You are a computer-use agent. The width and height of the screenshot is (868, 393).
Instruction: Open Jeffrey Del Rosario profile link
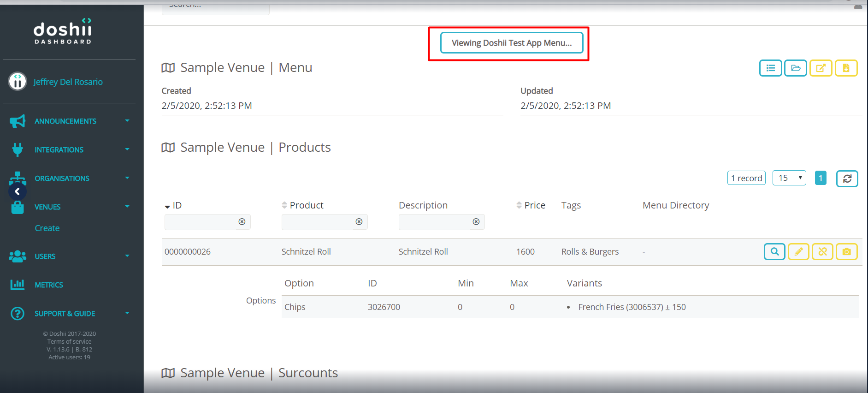[x=68, y=82]
